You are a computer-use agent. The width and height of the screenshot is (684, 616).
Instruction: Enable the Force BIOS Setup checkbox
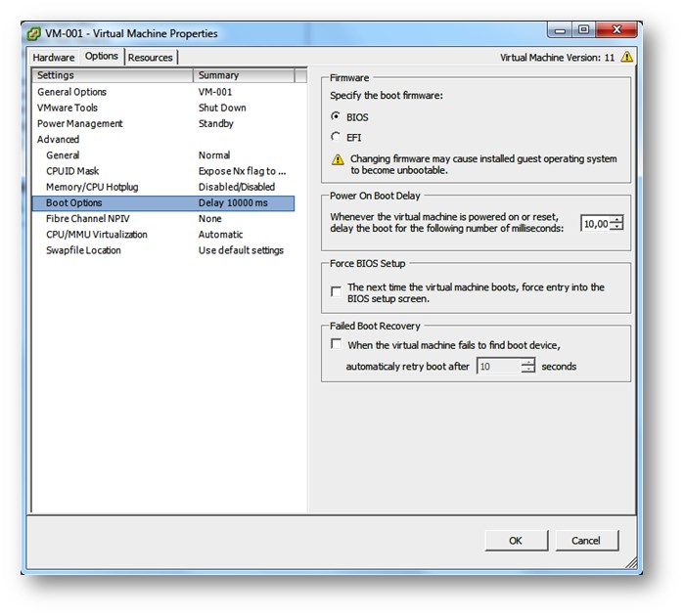(337, 291)
